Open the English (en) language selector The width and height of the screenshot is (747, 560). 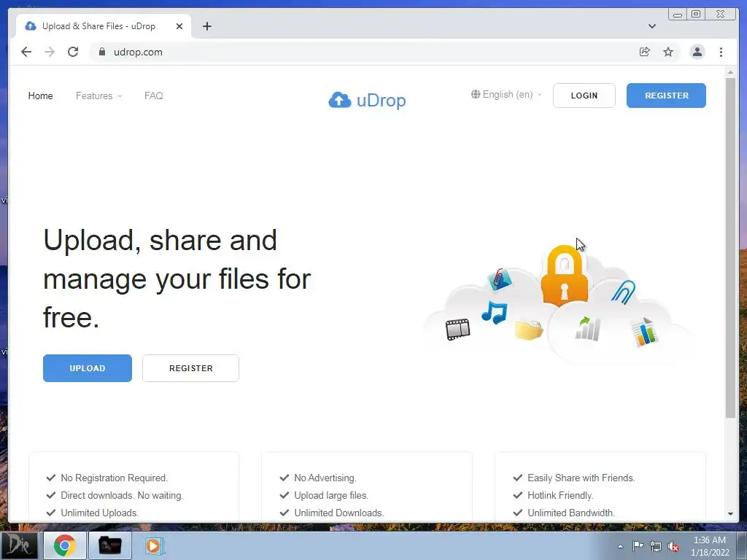pos(507,94)
